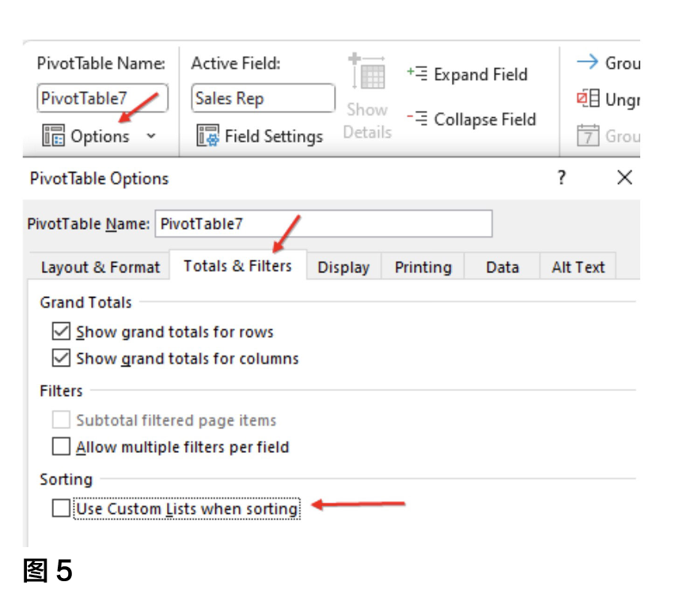679x616 pixels.
Task: Click the dialog help question mark
Action: [x=561, y=178]
